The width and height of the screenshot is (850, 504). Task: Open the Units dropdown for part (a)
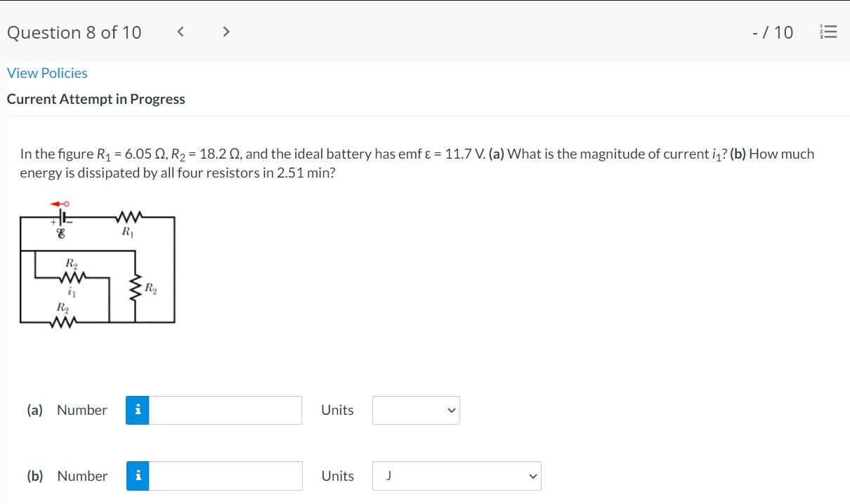415,410
